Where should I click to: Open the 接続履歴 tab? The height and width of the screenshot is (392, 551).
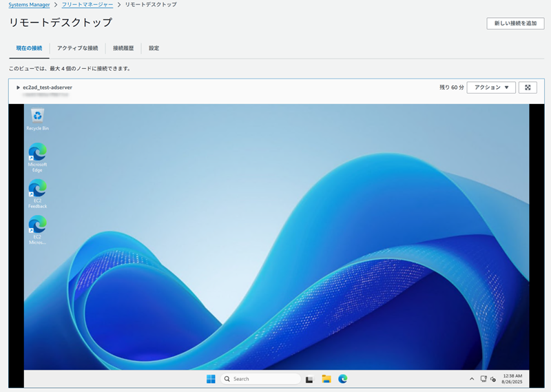(123, 48)
